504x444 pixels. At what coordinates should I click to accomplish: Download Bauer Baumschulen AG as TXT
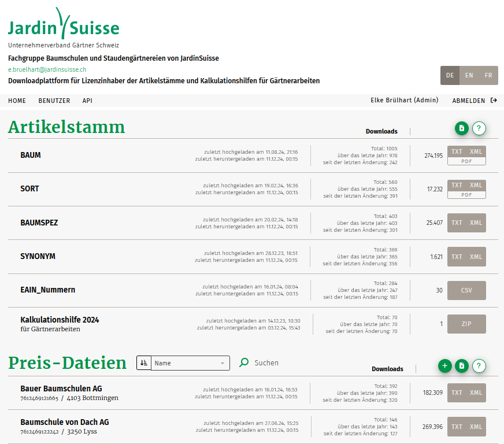pos(457,393)
